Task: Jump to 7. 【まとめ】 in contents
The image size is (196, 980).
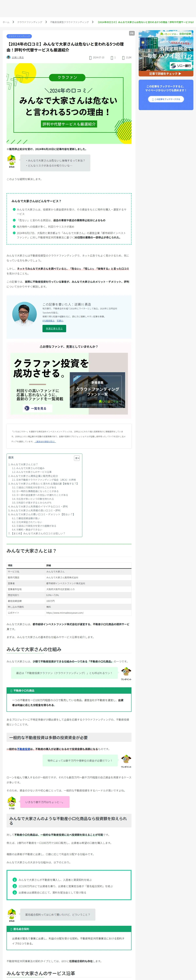Action: pyautogui.click(x=37, y=533)
